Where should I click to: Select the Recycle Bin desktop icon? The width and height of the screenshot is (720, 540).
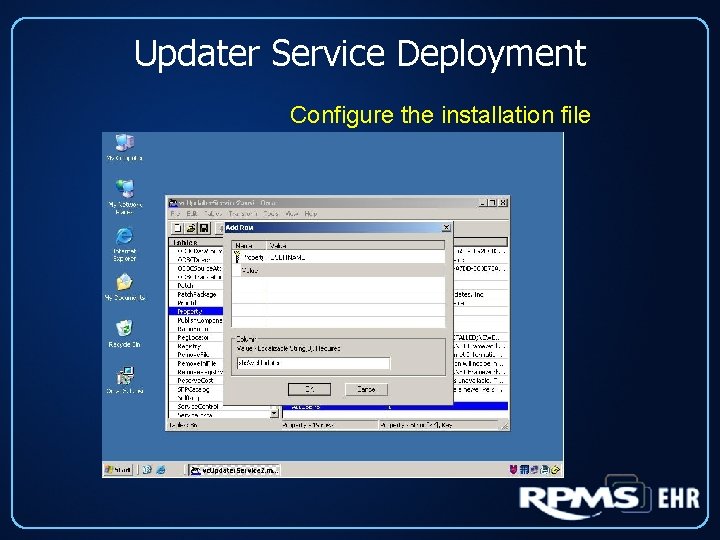pos(124,334)
